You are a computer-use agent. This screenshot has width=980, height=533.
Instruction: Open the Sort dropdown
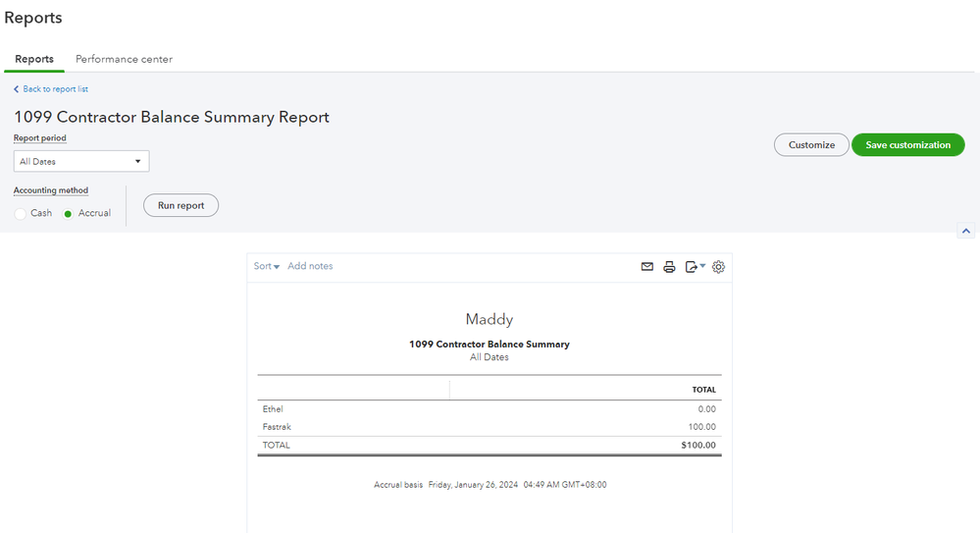(266, 266)
